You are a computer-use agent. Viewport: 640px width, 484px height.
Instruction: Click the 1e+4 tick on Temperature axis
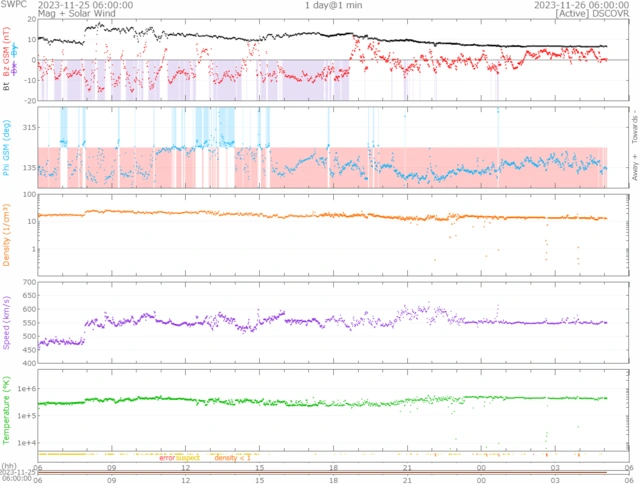tap(27, 442)
